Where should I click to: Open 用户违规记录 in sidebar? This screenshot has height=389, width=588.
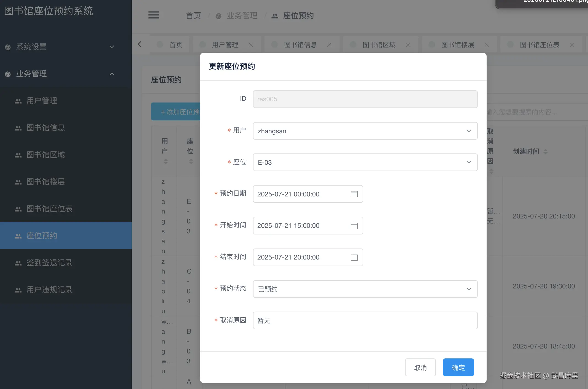pos(49,290)
